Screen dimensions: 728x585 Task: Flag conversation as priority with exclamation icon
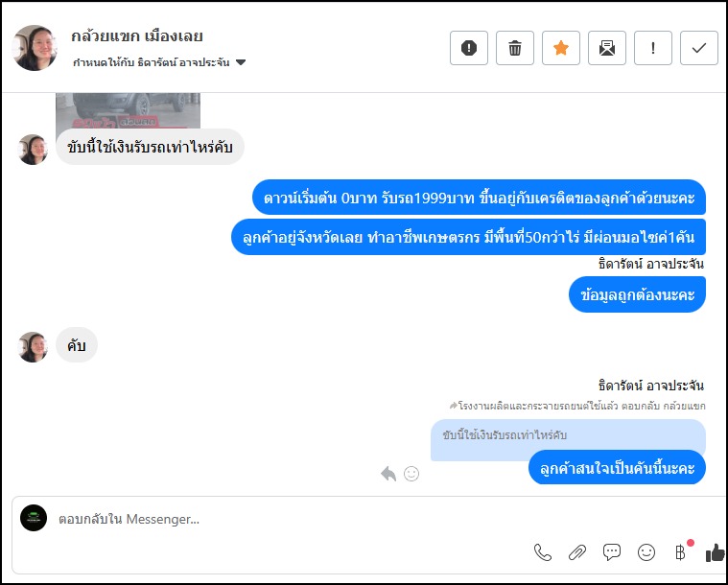[653, 48]
